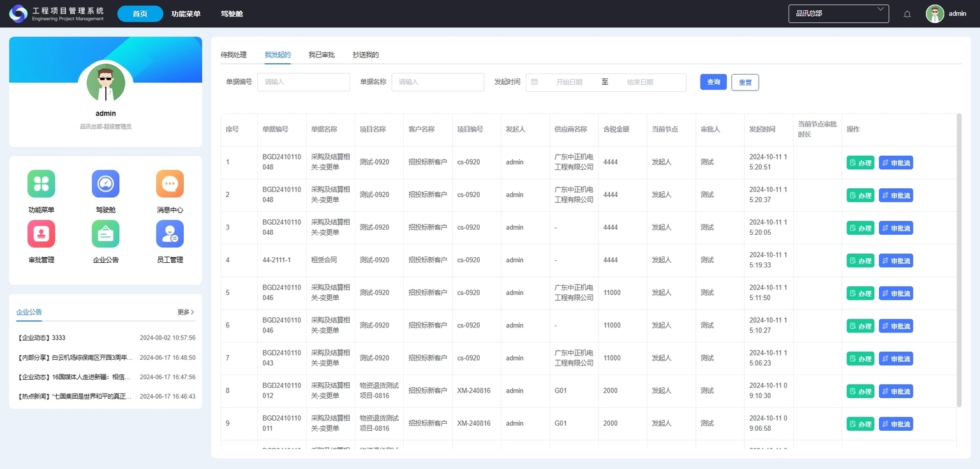Switch to the 我已审批 tab

point(322,55)
